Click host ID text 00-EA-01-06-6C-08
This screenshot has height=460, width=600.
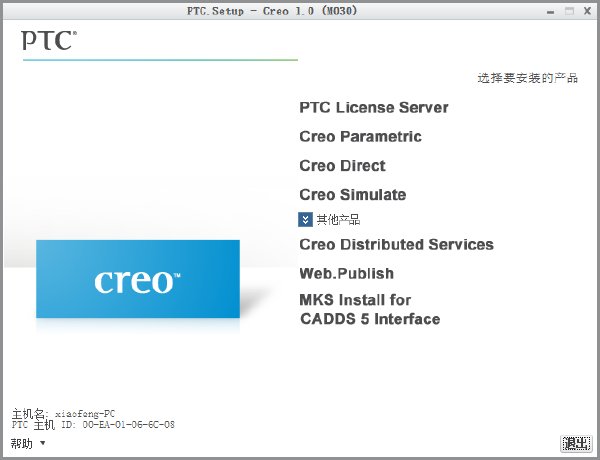129,424
